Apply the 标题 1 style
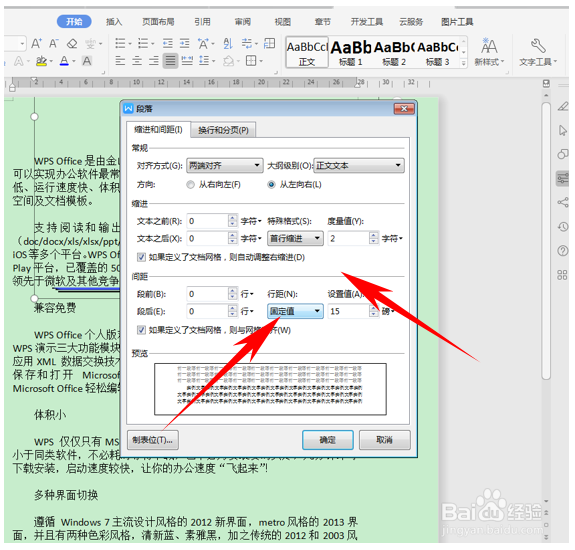This screenshot has width=575, height=550. pos(350,52)
